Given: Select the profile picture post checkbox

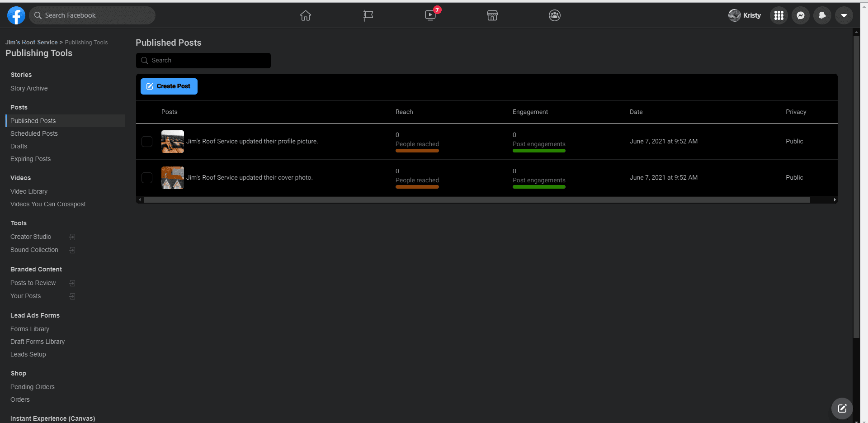Looking at the screenshot, I should click(147, 142).
